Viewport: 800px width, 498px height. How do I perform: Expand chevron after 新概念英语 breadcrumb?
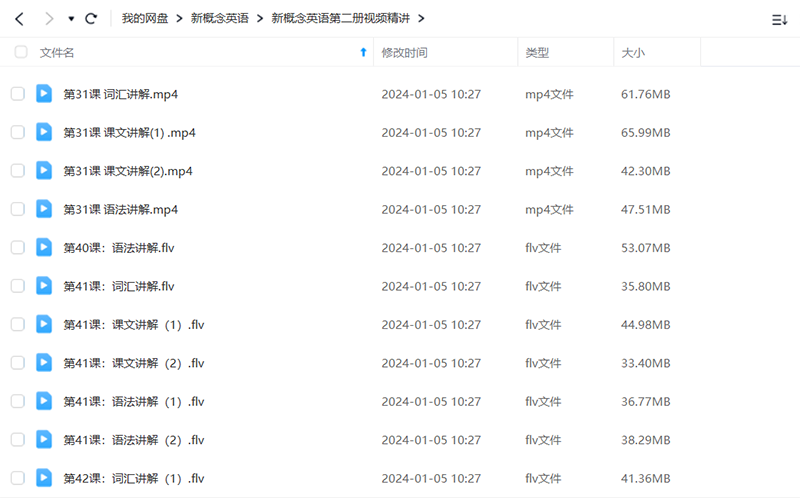click(x=260, y=19)
